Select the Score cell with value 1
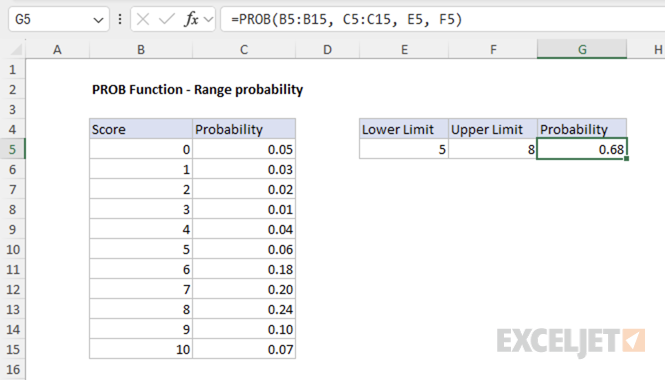 pyautogui.click(x=141, y=169)
